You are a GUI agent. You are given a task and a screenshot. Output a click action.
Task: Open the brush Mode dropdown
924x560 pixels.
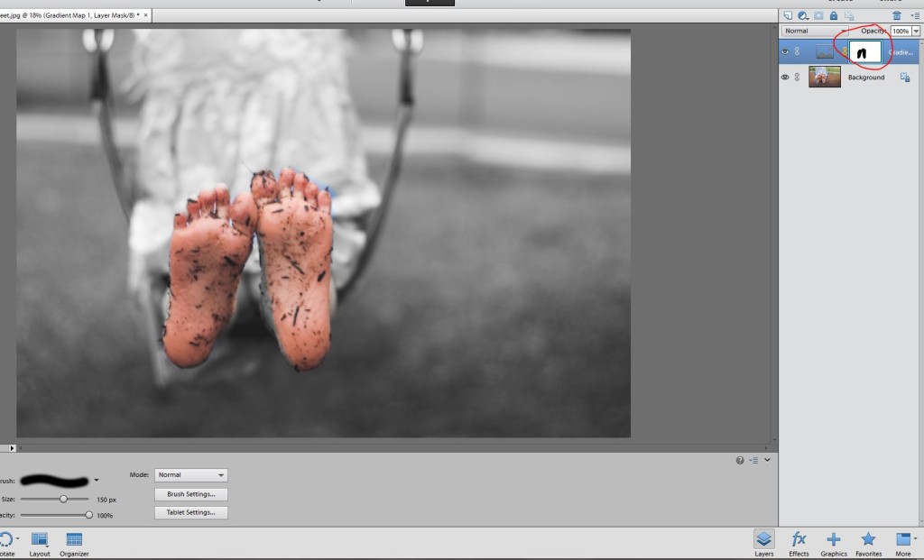coord(191,474)
